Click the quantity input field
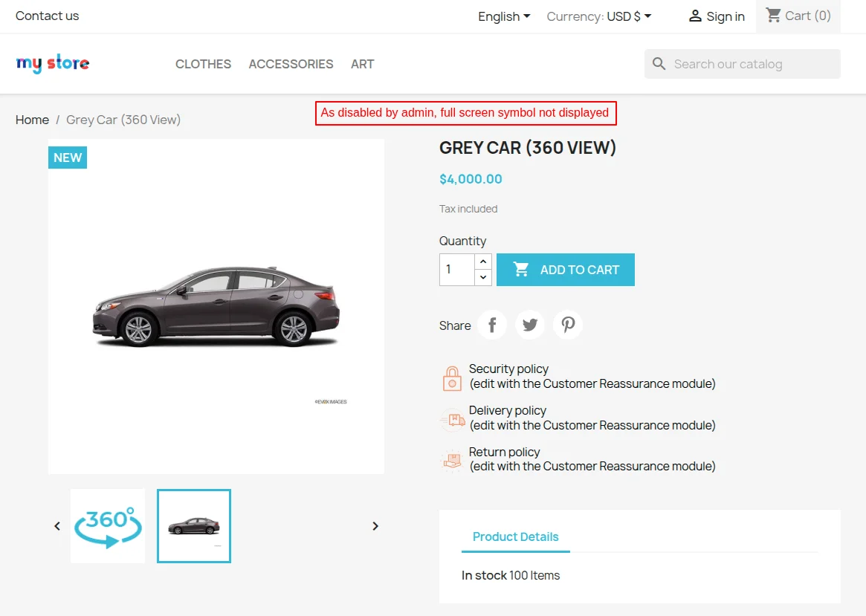The height and width of the screenshot is (616, 866). click(x=456, y=269)
